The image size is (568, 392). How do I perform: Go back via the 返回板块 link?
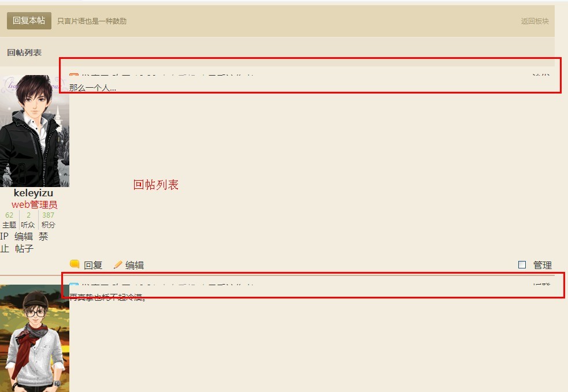tap(534, 21)
